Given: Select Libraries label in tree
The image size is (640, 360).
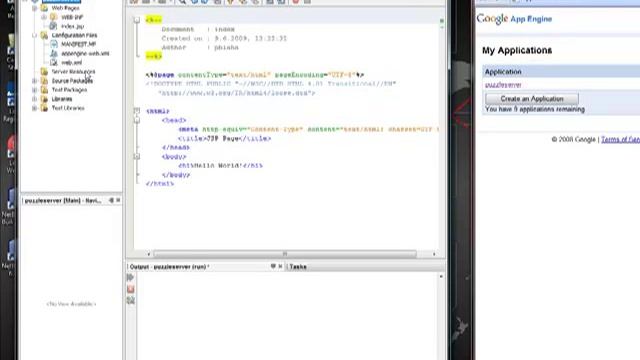Looking at the screenshot, I should [x=62, y=99].
